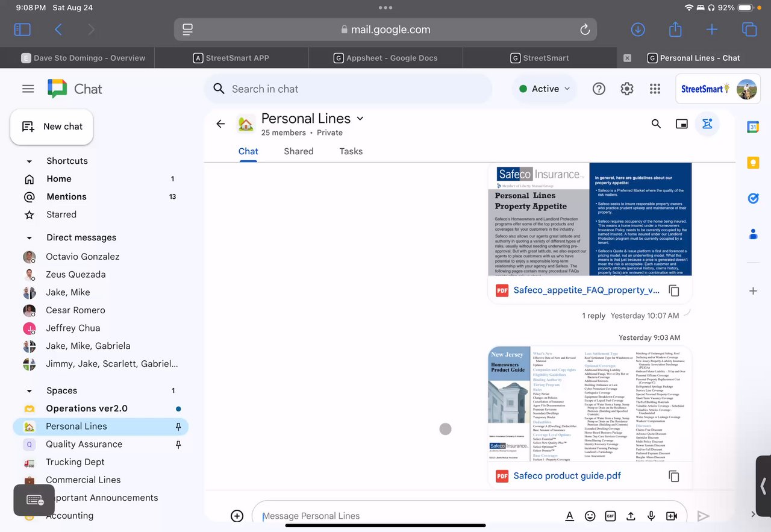
Task: Switch to Appsheet - Google Docs tab
Action: [x=385, y=58]
